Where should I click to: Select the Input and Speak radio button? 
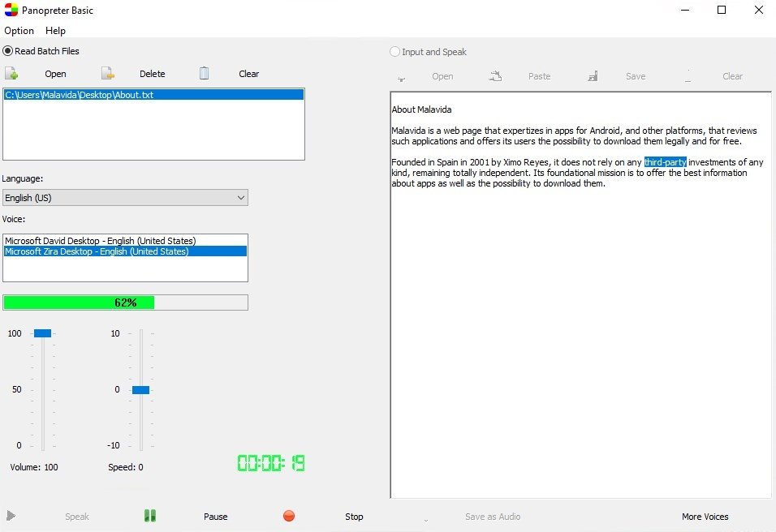394,51
